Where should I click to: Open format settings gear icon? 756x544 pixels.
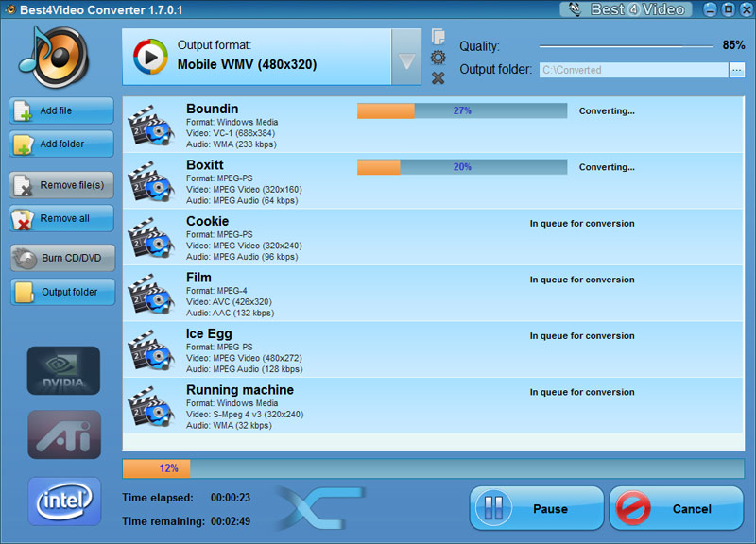pyautogui.click(x=438, y=58)
